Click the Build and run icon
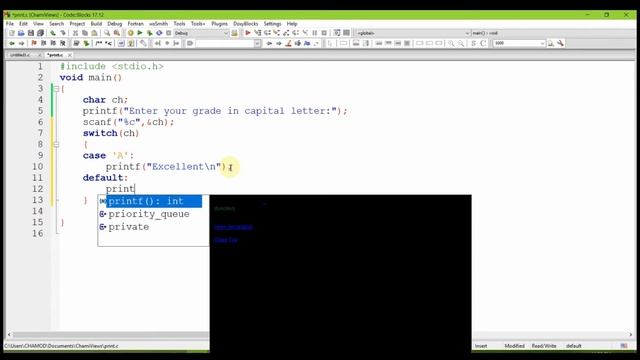The image size is (640, 360). pyautogui.click(x=149, y=33)
